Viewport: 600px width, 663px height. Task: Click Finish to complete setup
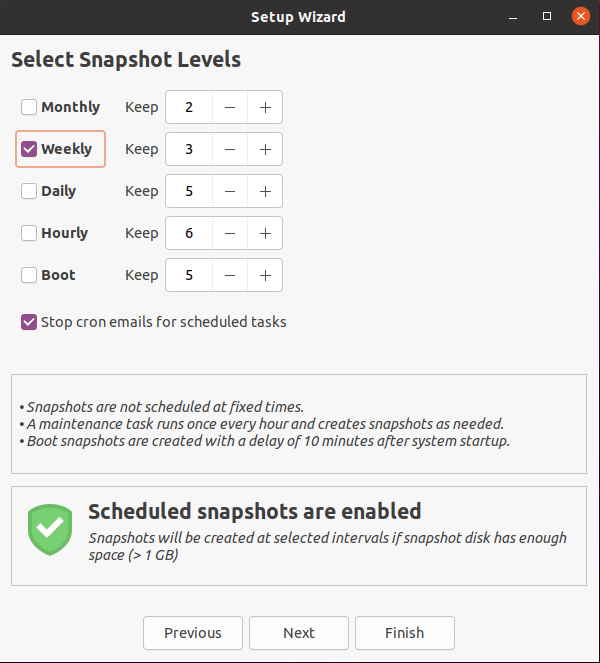pyautogui.click(x=405, y=633)
